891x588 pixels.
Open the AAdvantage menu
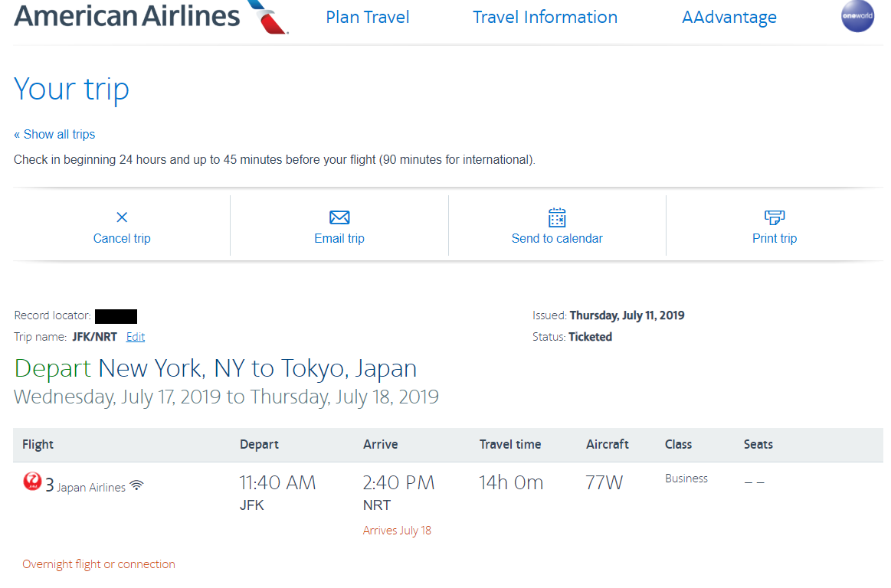coord(729,17)
